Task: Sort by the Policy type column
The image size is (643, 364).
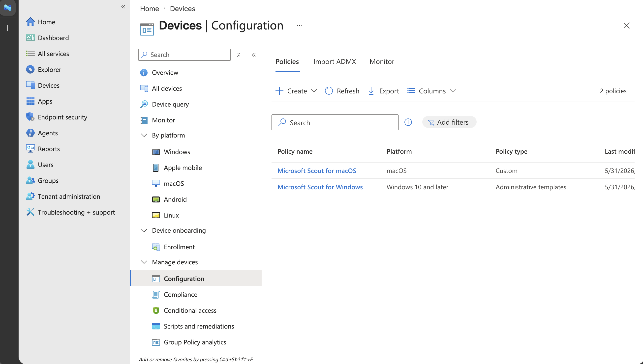Action: click(511, 151)
